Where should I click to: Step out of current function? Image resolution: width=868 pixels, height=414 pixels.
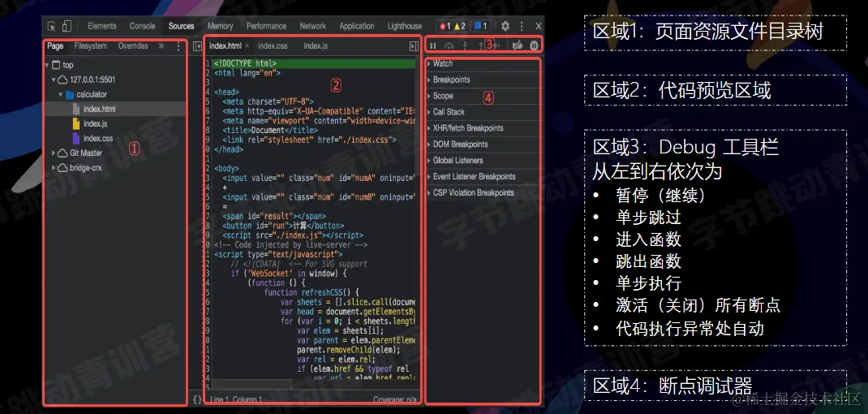click(x=480, y=45)
